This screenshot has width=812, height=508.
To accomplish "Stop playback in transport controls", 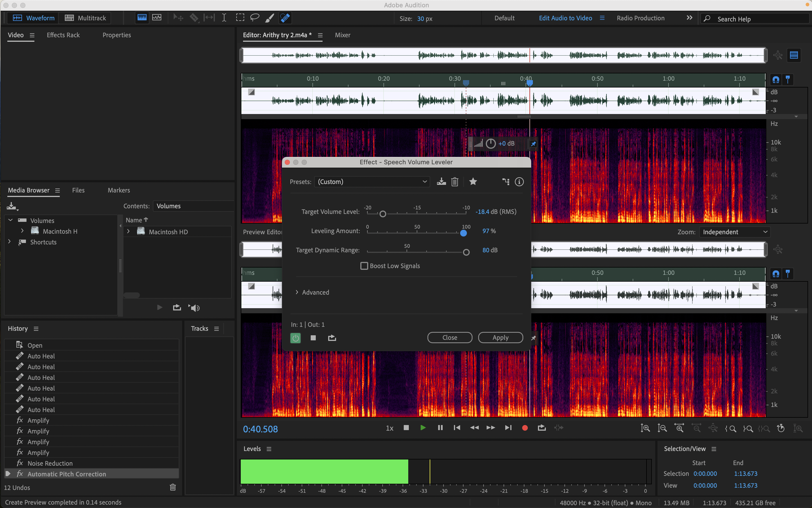I will point(406,428).
